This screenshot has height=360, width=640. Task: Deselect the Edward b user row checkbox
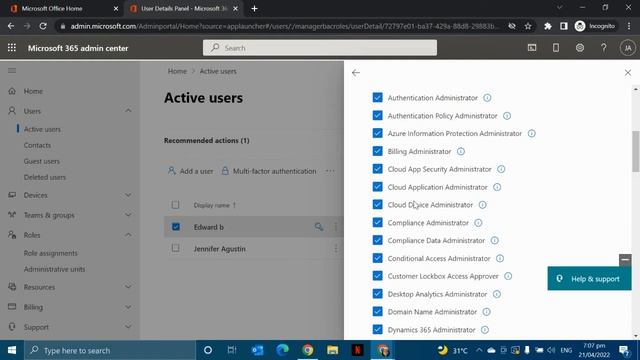pyautogui.click(x=176, y=227)
